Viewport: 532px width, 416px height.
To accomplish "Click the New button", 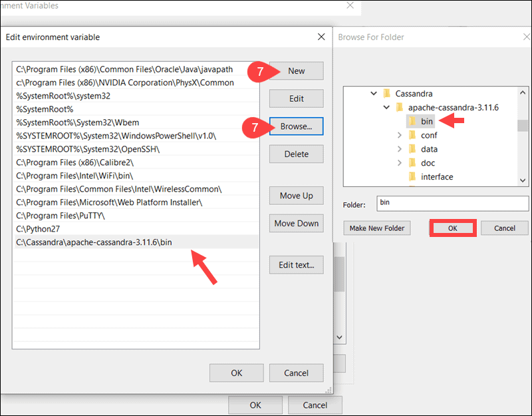I will click(296, 71).
